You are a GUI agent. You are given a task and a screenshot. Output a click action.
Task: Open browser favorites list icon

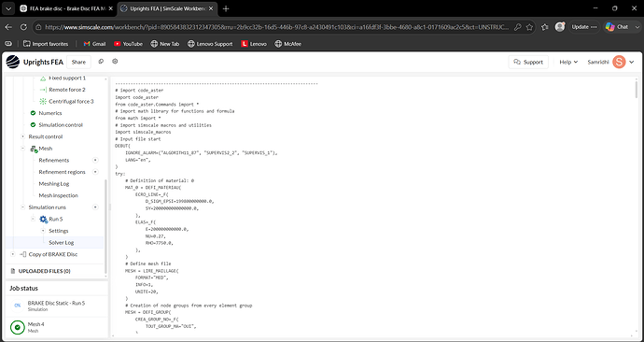(x=545, y=27)
